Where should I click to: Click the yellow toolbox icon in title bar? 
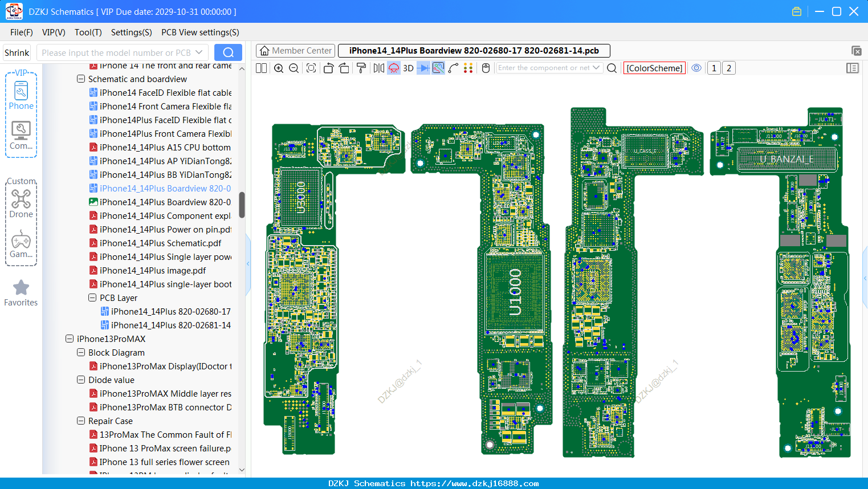(x=797, y=11)
